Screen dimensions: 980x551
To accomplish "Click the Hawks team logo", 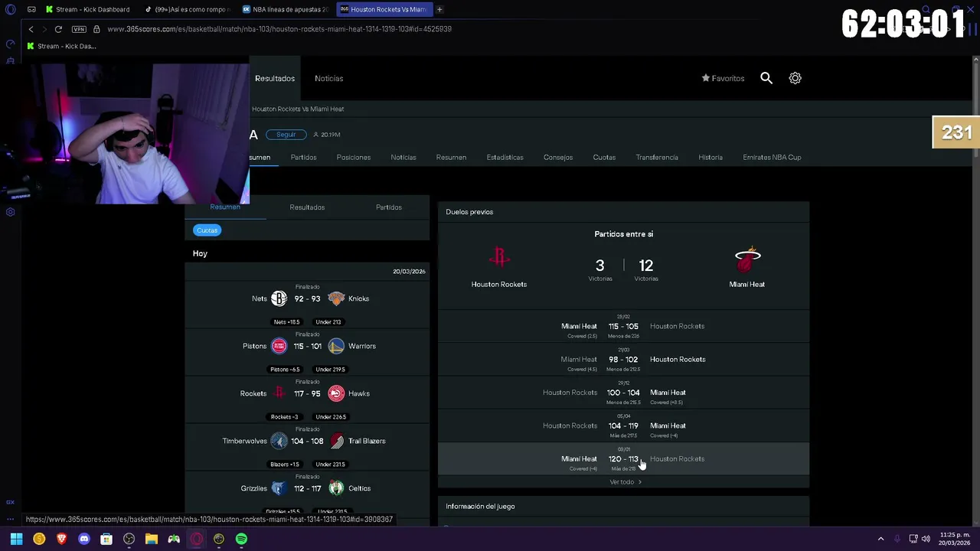I will (336, 393).
